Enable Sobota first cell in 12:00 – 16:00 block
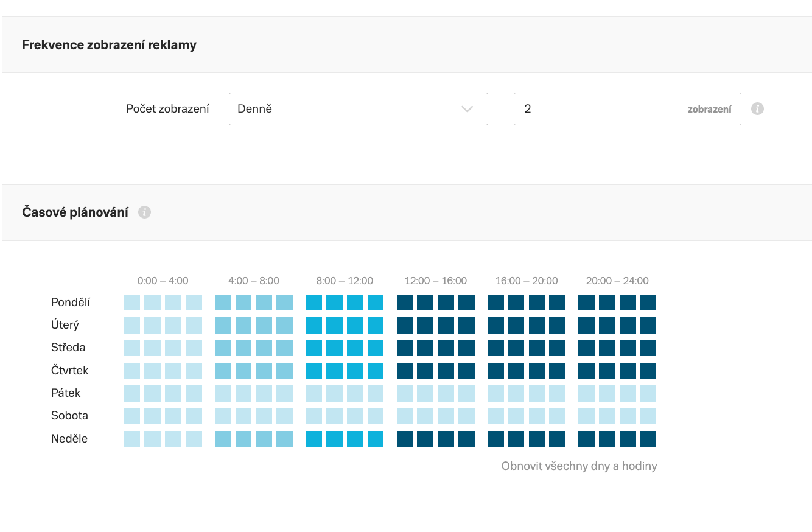Image resolution: width=812 pixels, height=532 pixels. pos(405,416)
